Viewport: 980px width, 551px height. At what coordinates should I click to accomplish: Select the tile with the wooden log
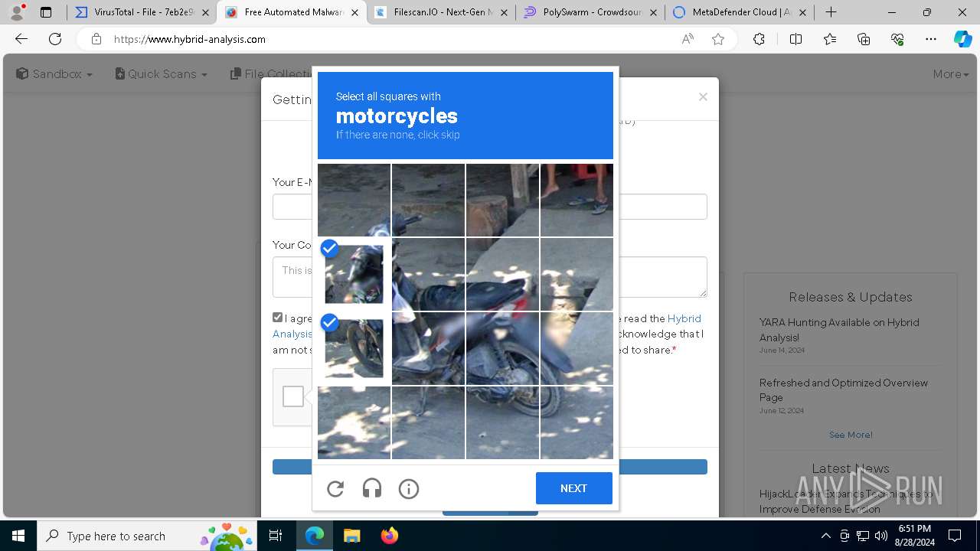(x=502, y=200)
